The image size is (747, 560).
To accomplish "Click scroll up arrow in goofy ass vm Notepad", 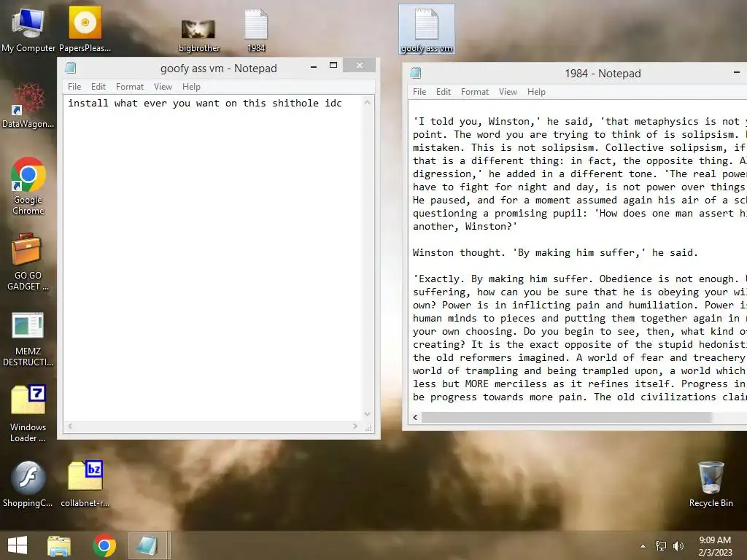I will tap(368, 102).
